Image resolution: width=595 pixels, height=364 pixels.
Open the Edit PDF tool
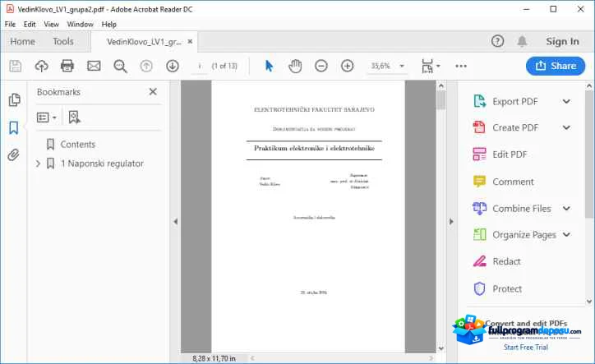[x=510, y=154]
